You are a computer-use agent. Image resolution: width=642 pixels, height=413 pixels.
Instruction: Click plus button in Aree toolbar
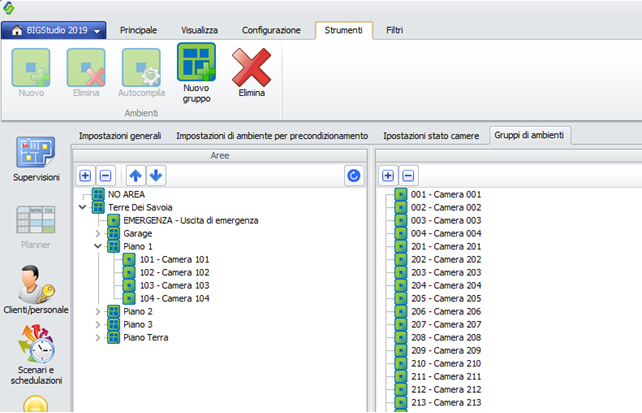coord(85,176)
